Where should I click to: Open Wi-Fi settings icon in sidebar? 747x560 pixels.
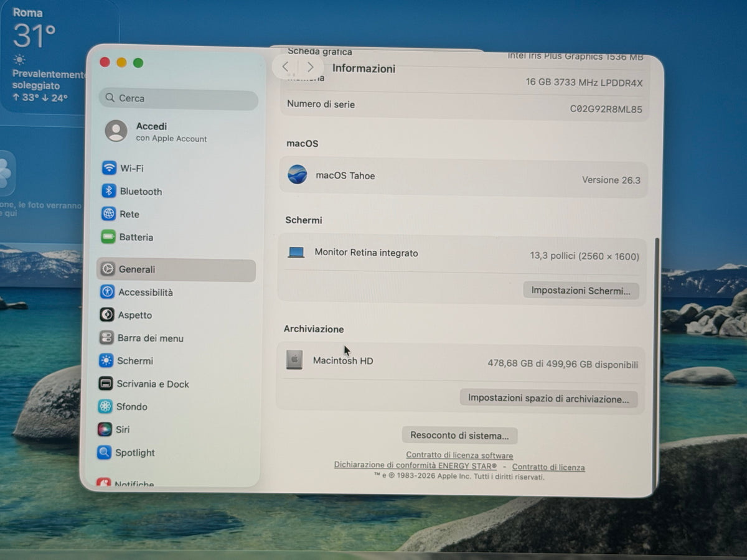[110, 168]
